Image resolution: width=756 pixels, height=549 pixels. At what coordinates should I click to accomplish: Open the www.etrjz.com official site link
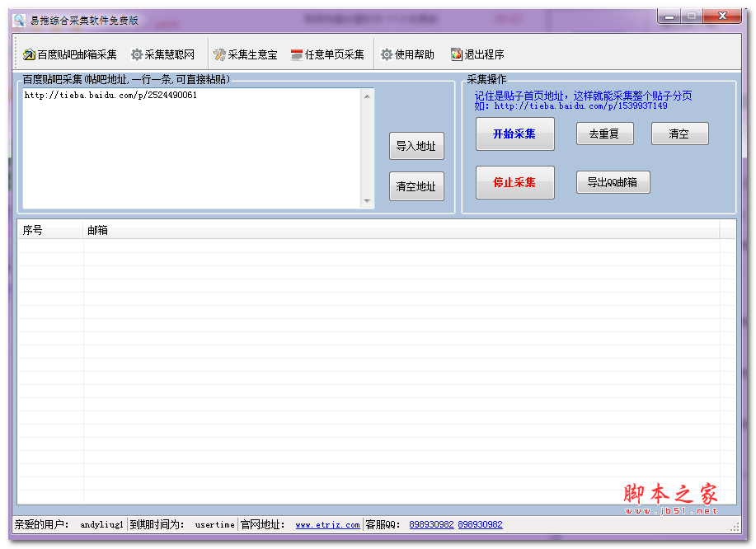(x=328, y=525)
